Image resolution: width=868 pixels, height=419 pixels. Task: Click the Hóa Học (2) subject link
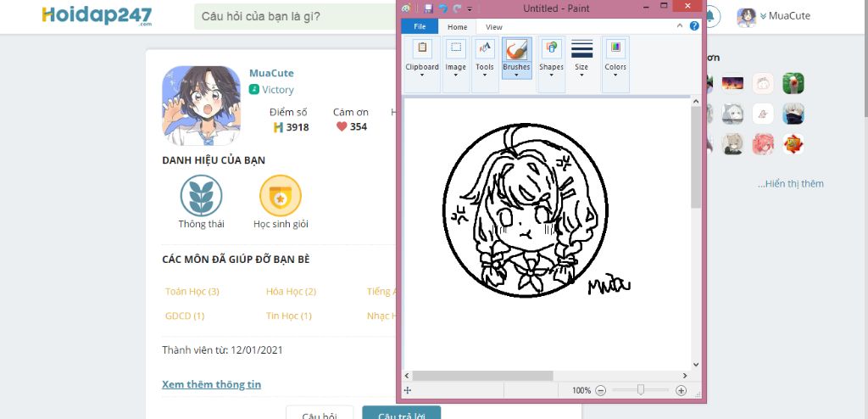pos(292,292)
